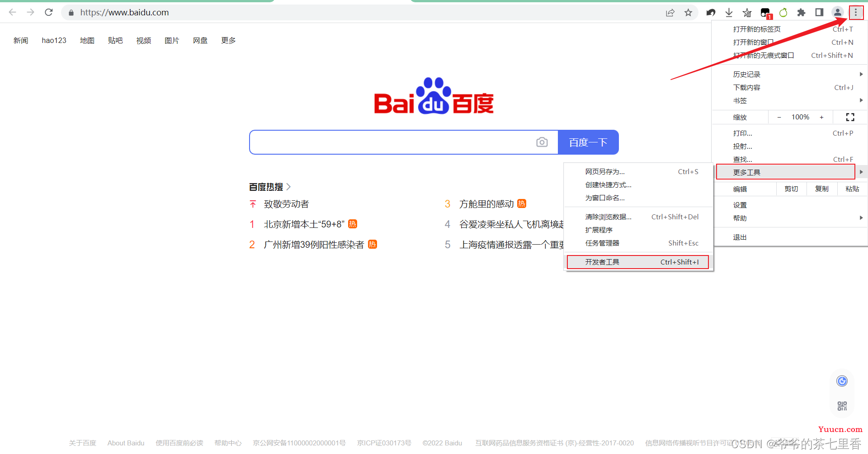Viewport: 868px width, 454px height.
Task: Open the 视频 link
Action: pos(144,40)
